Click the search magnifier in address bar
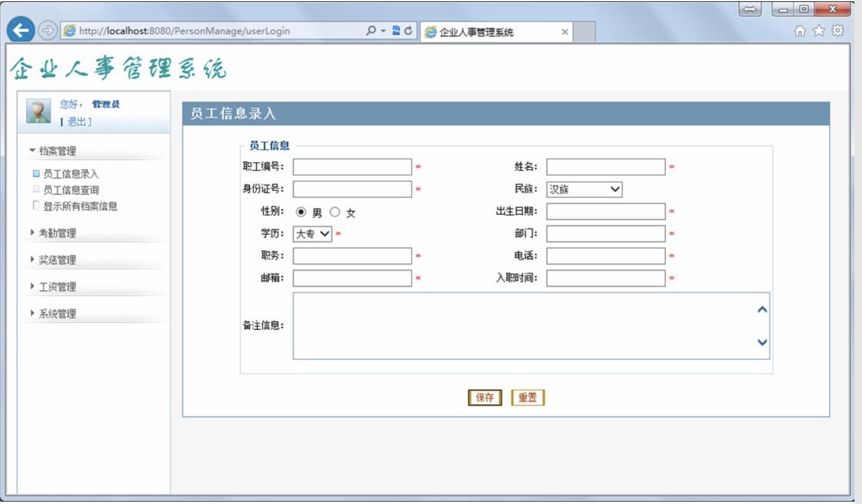Image resolution: width=862 pixels, height=504 pixels. pyautogui.click(x=371, y=31)
